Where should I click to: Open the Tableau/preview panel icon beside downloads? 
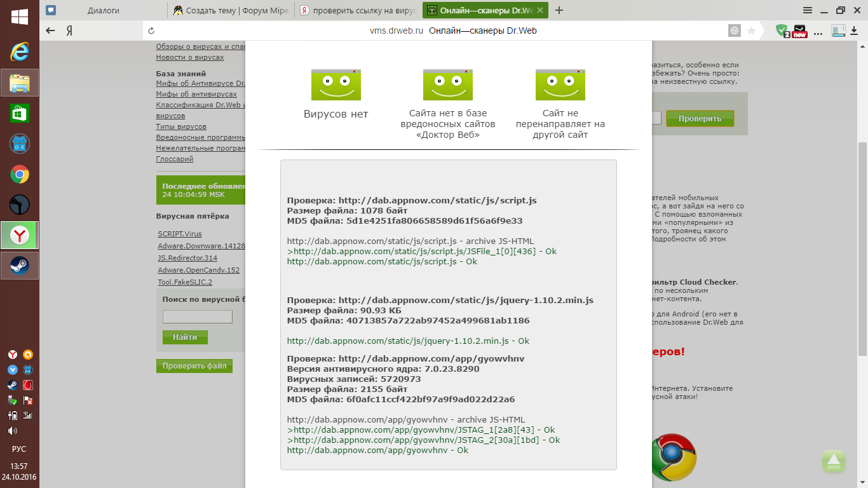[x=839, y=30]
